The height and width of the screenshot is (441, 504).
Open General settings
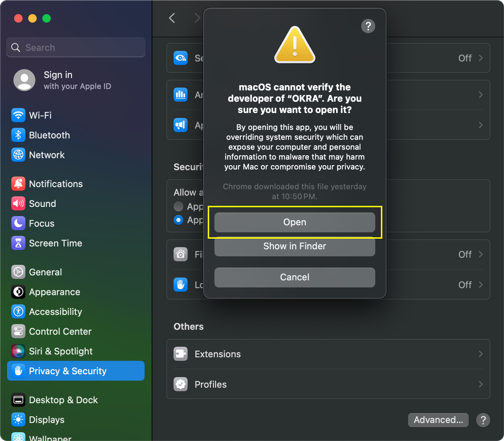tap(76, 272)
